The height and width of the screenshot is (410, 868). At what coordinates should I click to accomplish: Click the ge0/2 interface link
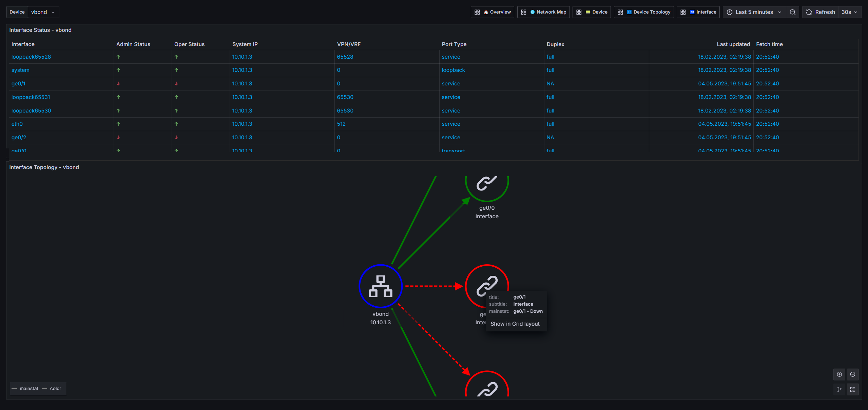(19, 138)
